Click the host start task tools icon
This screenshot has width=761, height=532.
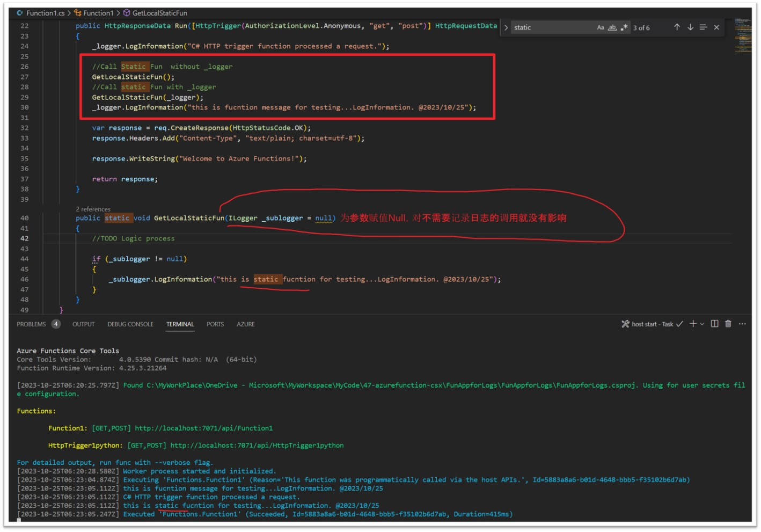click(625, 324)
